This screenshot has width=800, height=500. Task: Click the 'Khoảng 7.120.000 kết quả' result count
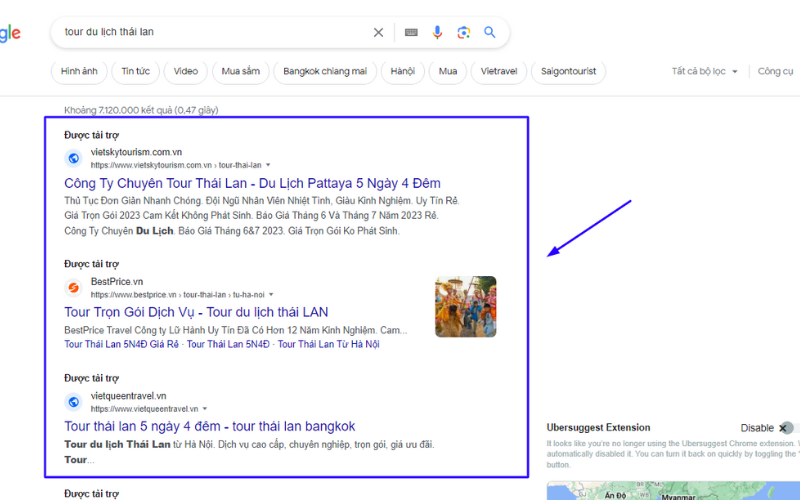tap(141, 110)
